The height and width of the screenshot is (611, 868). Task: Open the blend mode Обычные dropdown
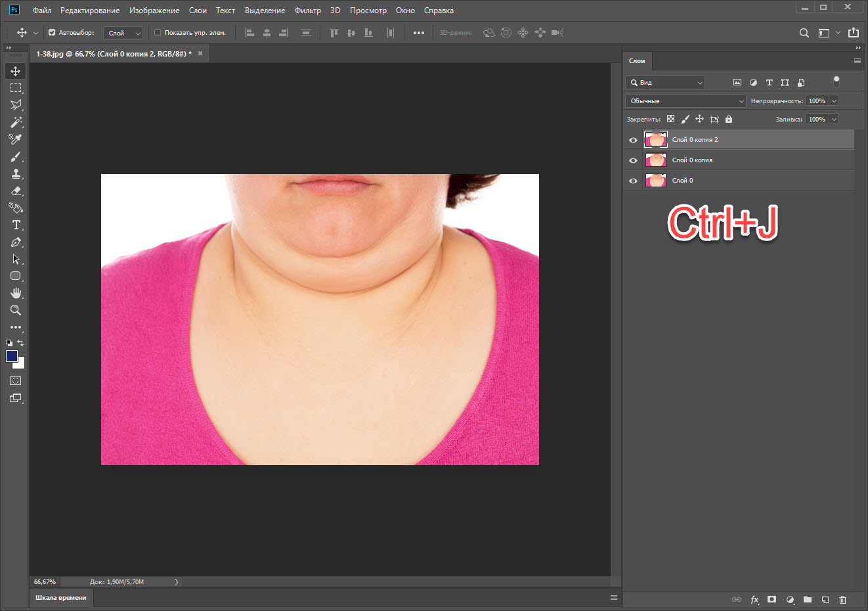(x=686, y=101)
